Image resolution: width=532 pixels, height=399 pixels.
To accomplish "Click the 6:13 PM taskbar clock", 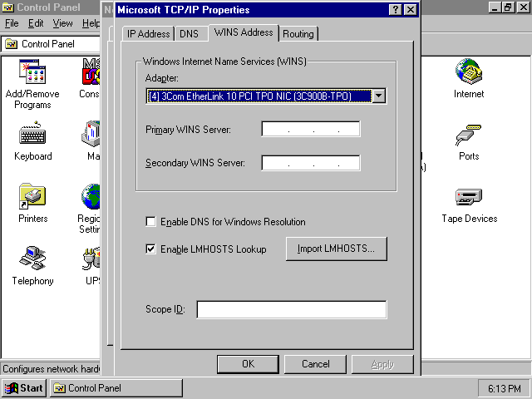I will point(505,388).
